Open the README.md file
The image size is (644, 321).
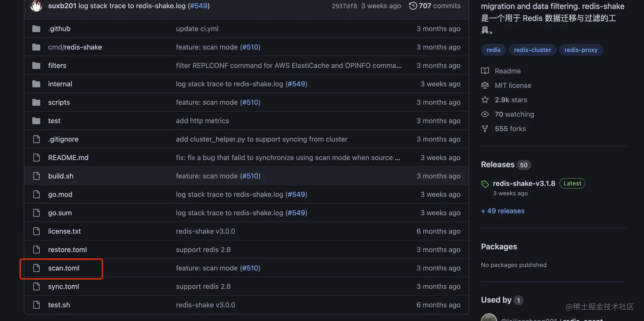coord(68,157)
